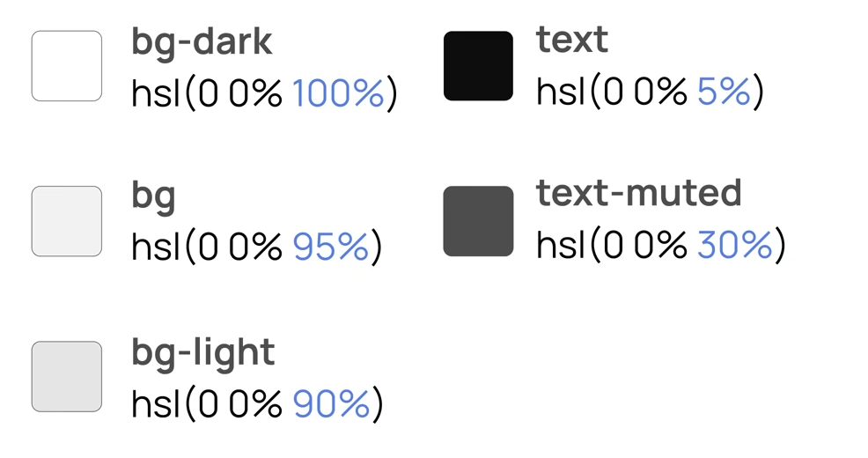Click the hsl keyword under bg-dark
This screenshot has height=458, width=868.
[157, 92]
